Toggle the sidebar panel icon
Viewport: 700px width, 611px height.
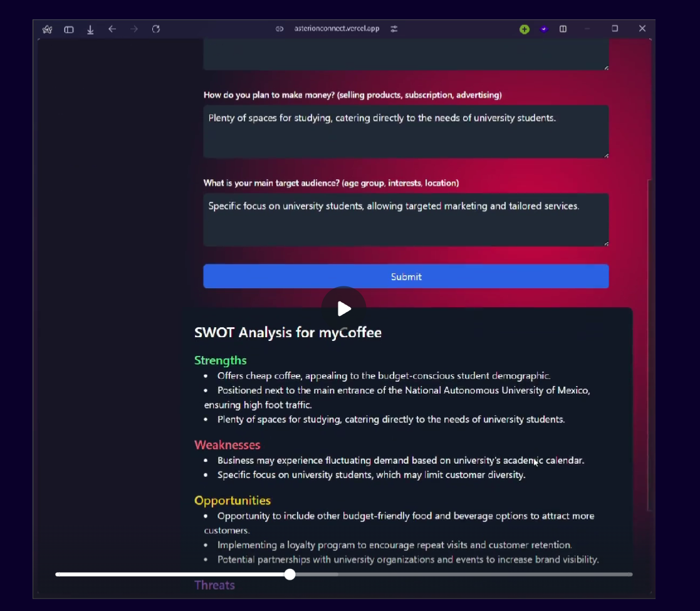(69, 29)
